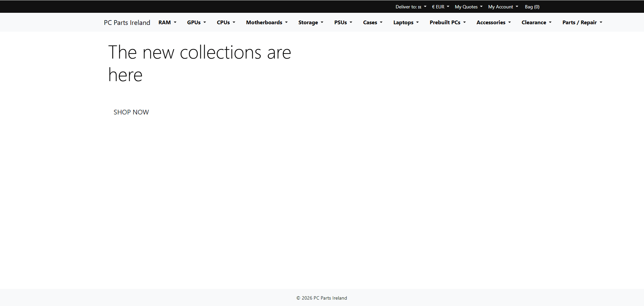Open the EUR currency selector
This screenshot has width=644, height=306.
(x=440, y=7)
